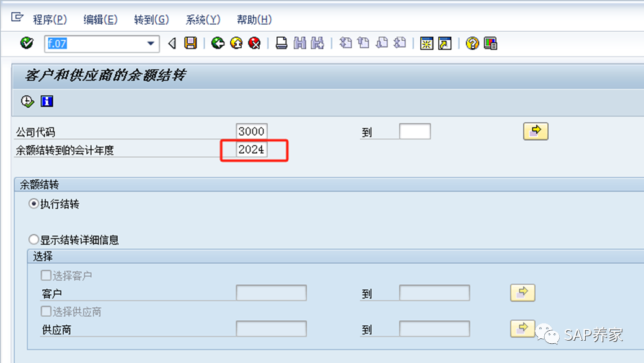Click the Next Page icon

(382, 43)
